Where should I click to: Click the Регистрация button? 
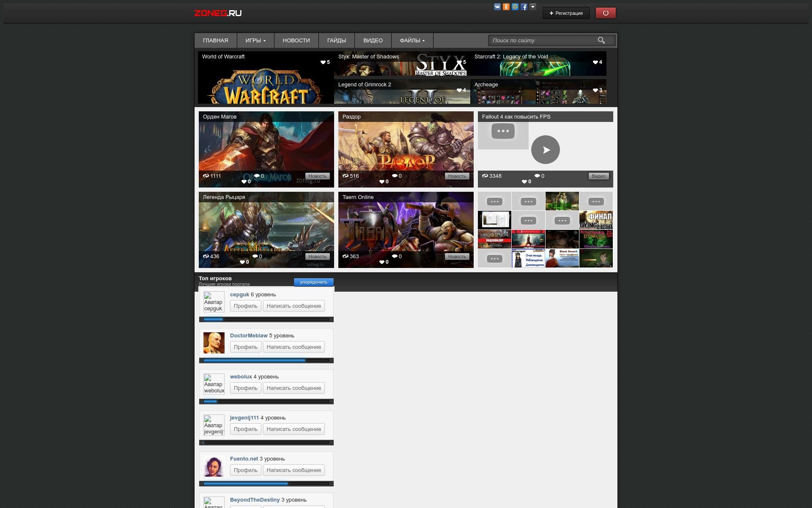(x=566, y=13)
